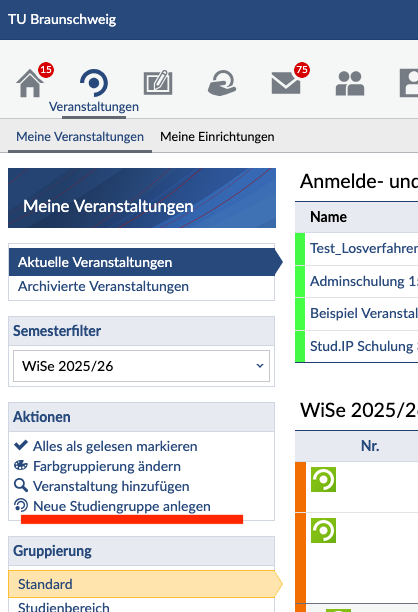Switch to Meine Veranstaltungen tab
418x612 pixels.
[x=80, y=137]
